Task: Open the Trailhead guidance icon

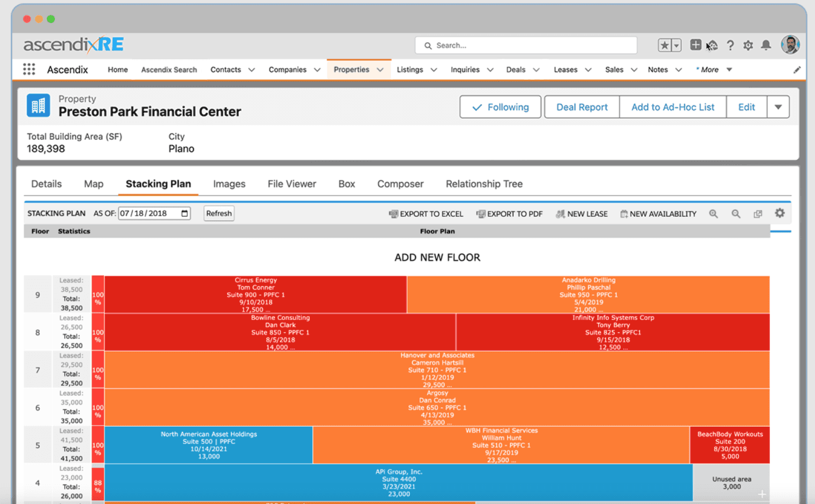Action: tap(712, 45)
